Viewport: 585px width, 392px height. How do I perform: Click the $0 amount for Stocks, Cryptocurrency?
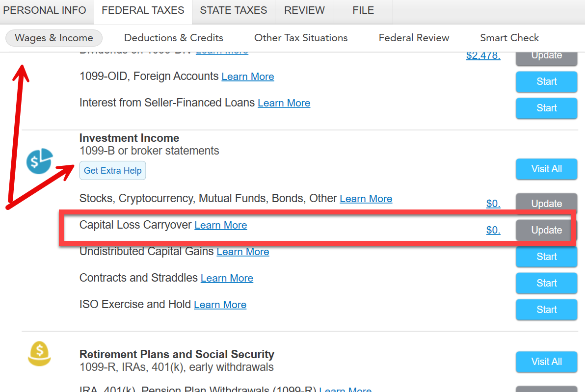[493, 204]
